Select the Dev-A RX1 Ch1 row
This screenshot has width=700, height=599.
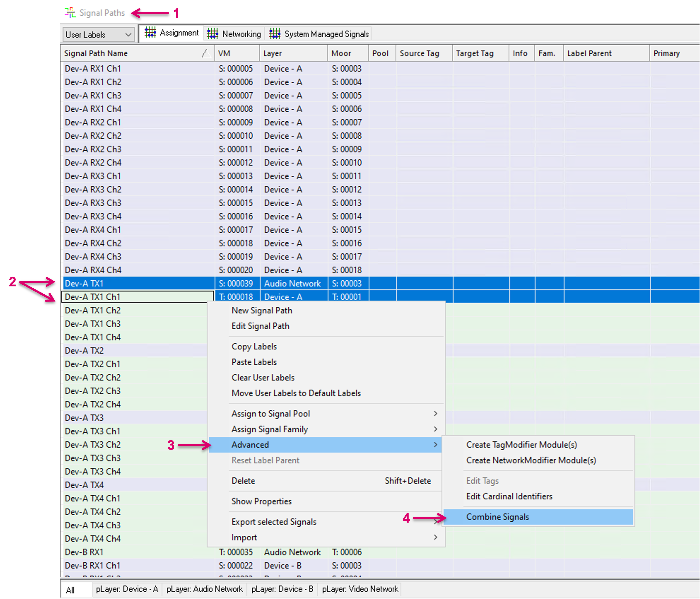pos(93,69)
